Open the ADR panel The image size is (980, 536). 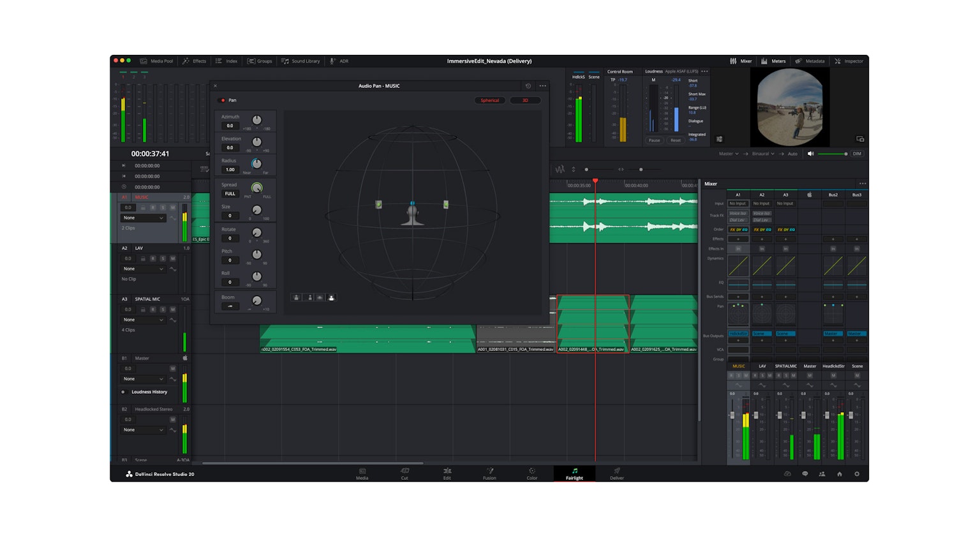[340, 61]
